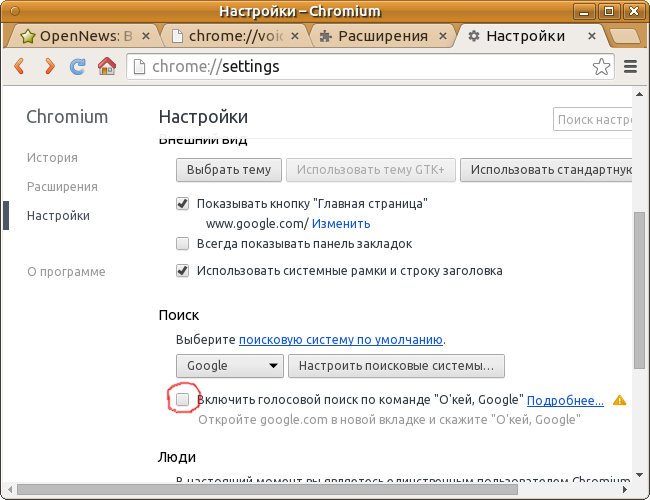
Task: Expand the Google search engine dropdown
Action: [230, 366]
